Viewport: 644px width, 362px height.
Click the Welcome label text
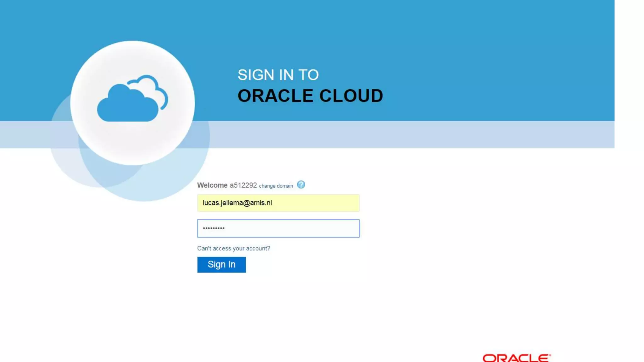[212, 185]
